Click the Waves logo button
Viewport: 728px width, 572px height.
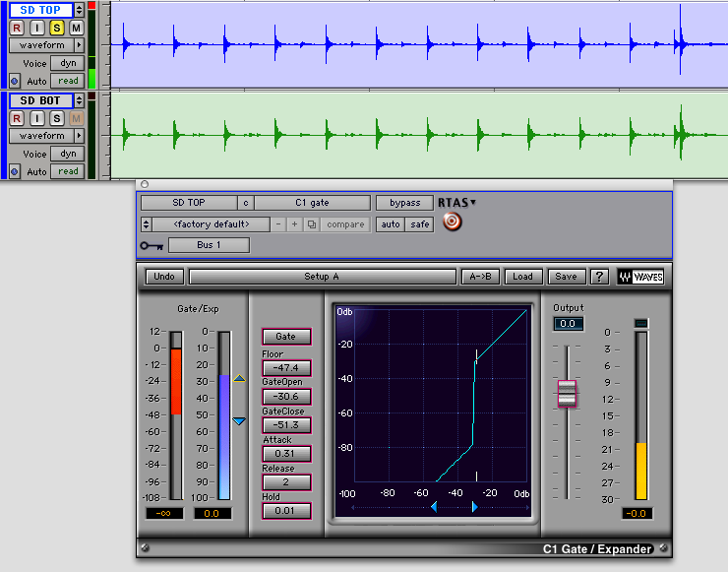pos(639,277)
